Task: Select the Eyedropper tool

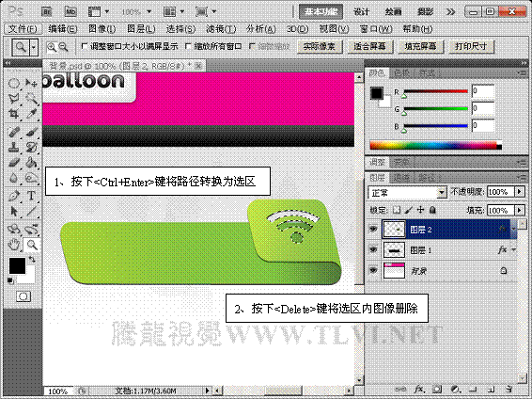Action: (x=32, y=114)
